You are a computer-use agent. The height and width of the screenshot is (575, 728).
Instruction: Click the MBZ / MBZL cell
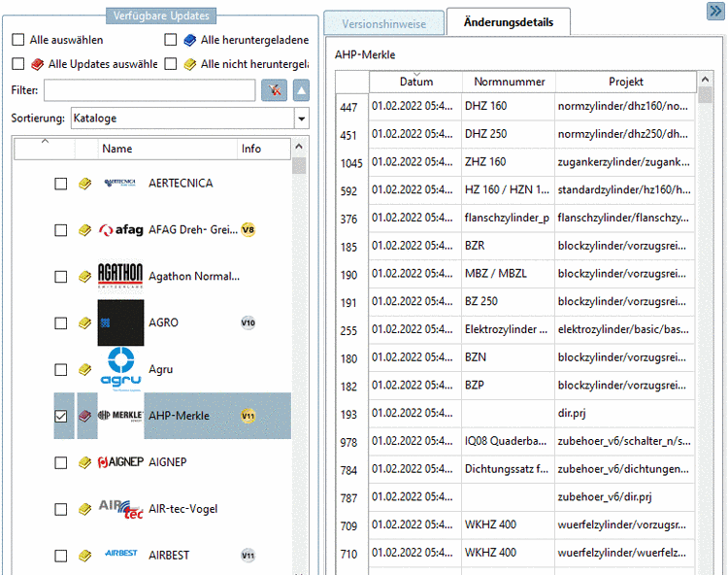coord(508,274)
